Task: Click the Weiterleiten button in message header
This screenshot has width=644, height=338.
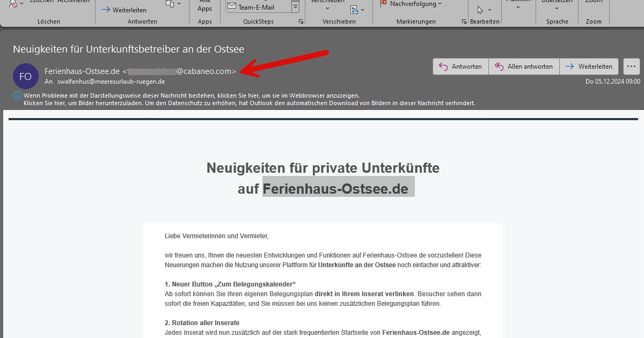Action: (589, 67)
